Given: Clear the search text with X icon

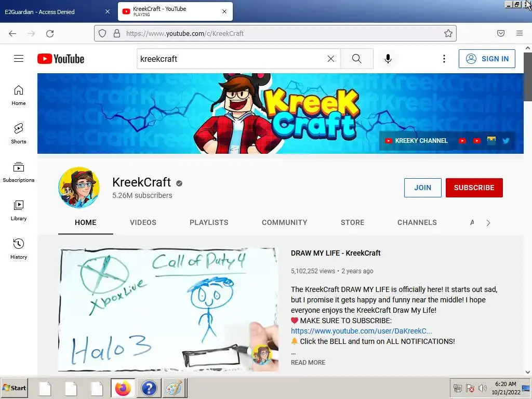Looking at the screenshot, I should [x=331, y=59].
